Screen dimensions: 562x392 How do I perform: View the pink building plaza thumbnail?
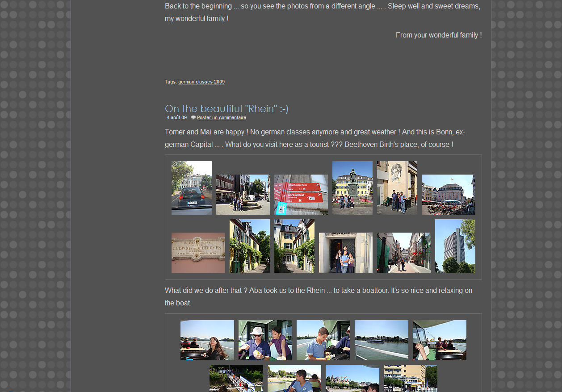(x=448, y=195)
